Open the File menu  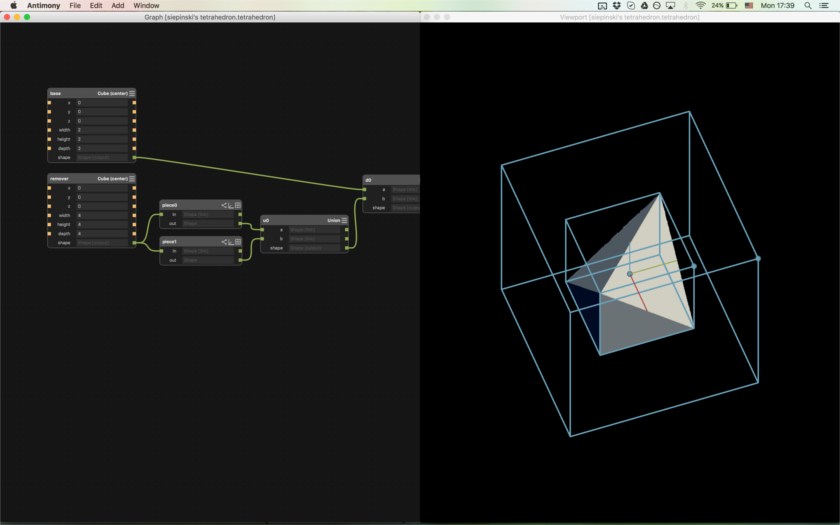(75, 5)
